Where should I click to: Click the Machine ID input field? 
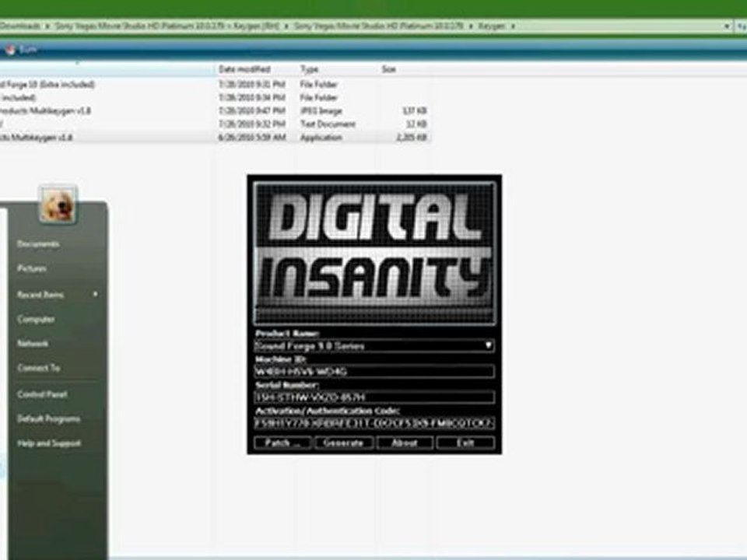point(374,372)
